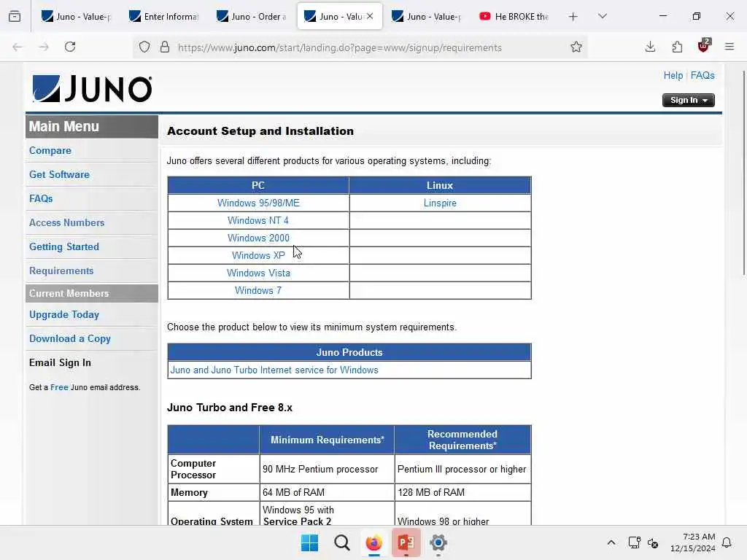Click Free Juno email address link
The image size is (747, 560).
coord(59,387)
